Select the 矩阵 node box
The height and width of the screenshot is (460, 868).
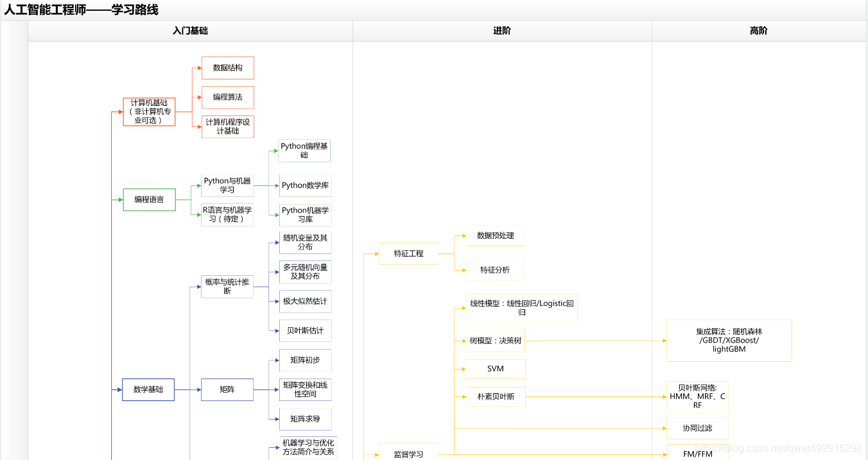tap(227, 389)
